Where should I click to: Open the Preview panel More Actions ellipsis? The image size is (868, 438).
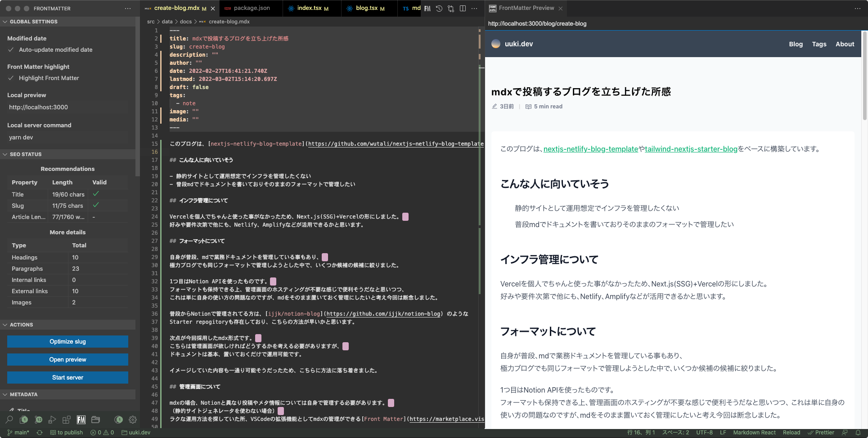click(857, 9)
